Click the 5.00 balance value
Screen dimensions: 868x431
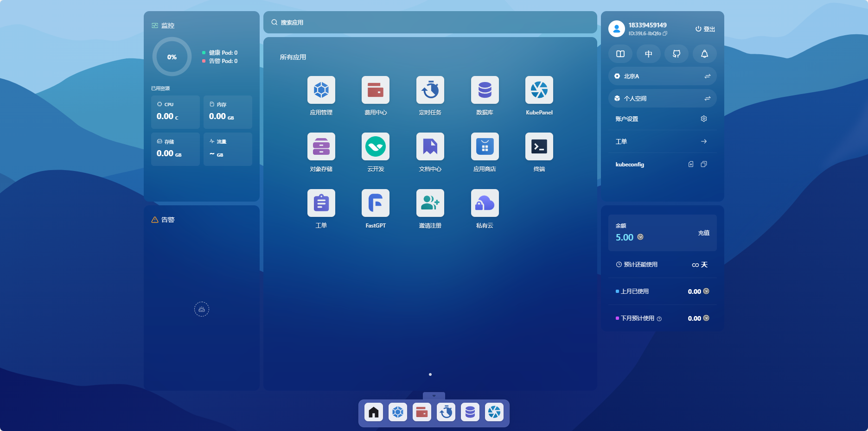pos(625,237)
